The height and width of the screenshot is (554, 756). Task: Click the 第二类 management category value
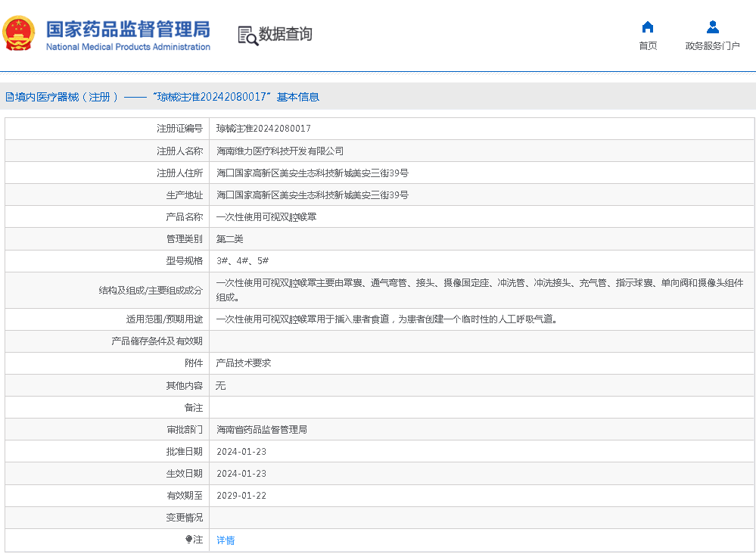pyautogui.click(x=230, y=238)
